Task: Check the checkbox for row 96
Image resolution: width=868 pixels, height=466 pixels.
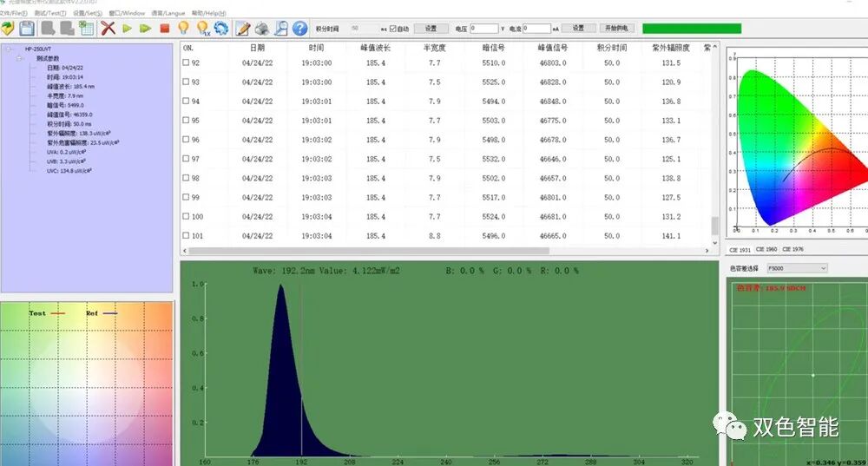Action: point(186,140)
